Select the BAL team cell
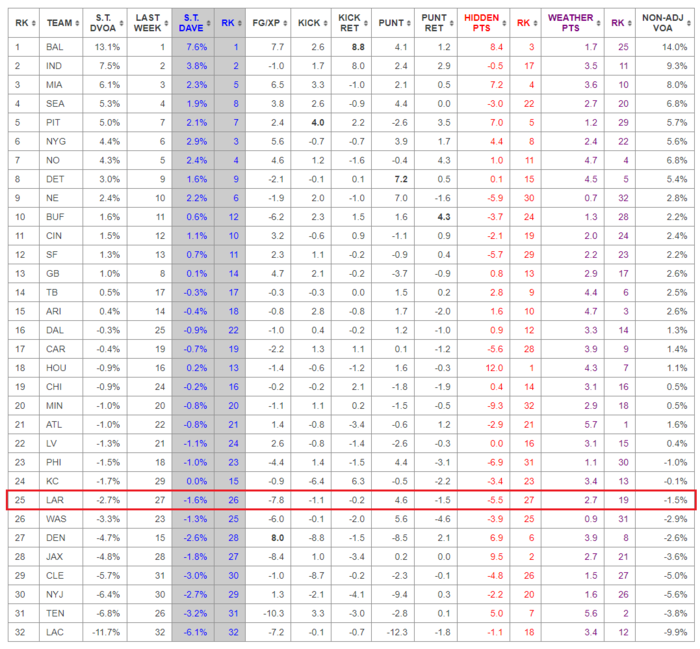This screenshot has width=700, height=649. (x=61, y=47)
